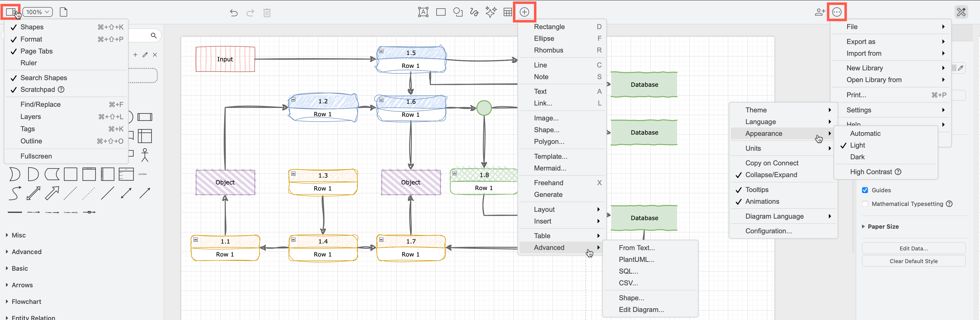Select the shapes tool icon

[x=458, y=12]
